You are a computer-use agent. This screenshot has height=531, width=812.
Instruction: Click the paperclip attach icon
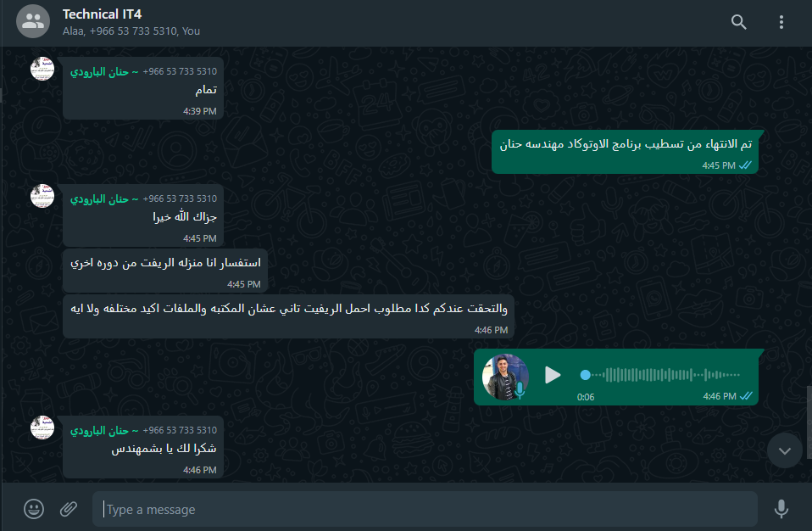click(x=69, y=509)
